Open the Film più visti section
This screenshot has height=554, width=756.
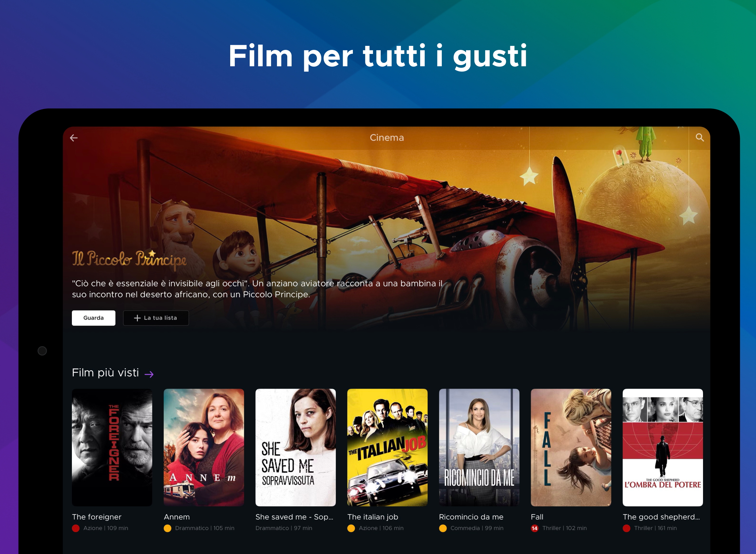click(105, 373)
